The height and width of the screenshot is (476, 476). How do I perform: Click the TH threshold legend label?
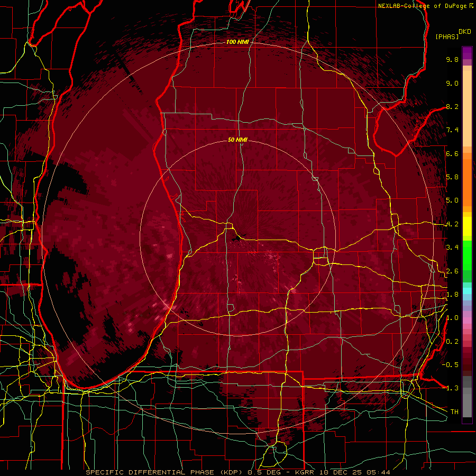click(454, 412)
